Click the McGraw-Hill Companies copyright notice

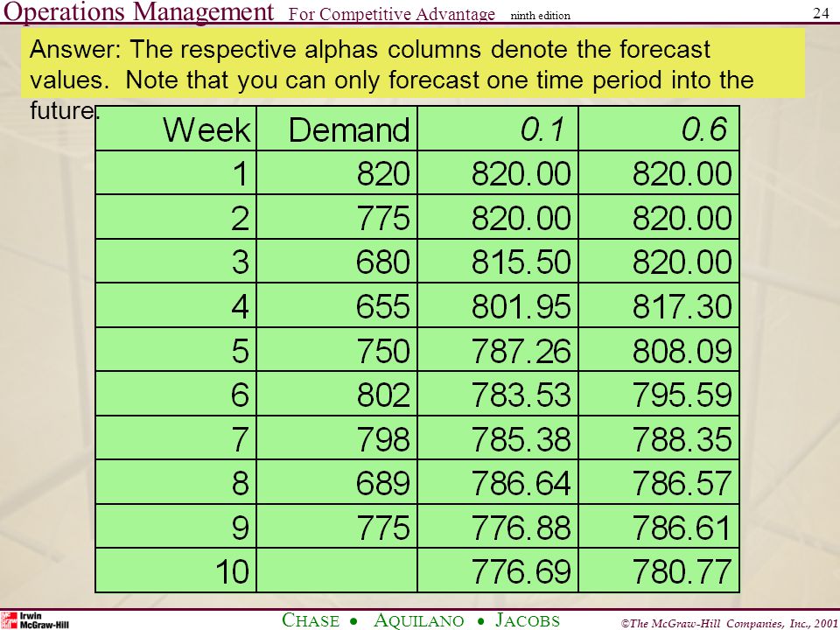730,623
